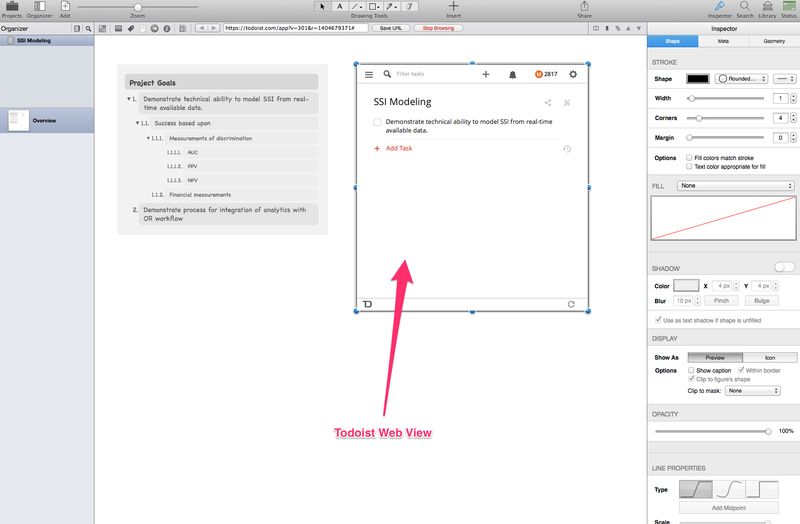800x524 pixels.
Task: Enable Text color appropriate for fill
Action: 689,166
